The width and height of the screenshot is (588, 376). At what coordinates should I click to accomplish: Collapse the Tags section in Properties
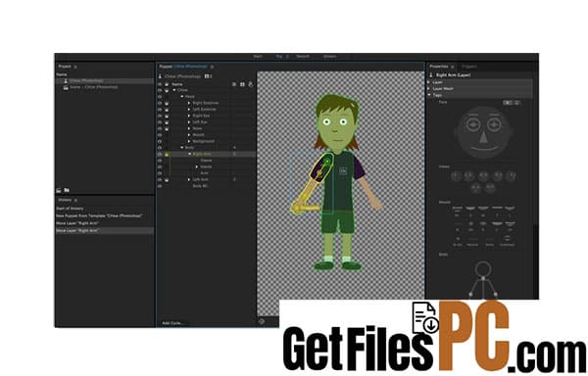coord(429,96)
